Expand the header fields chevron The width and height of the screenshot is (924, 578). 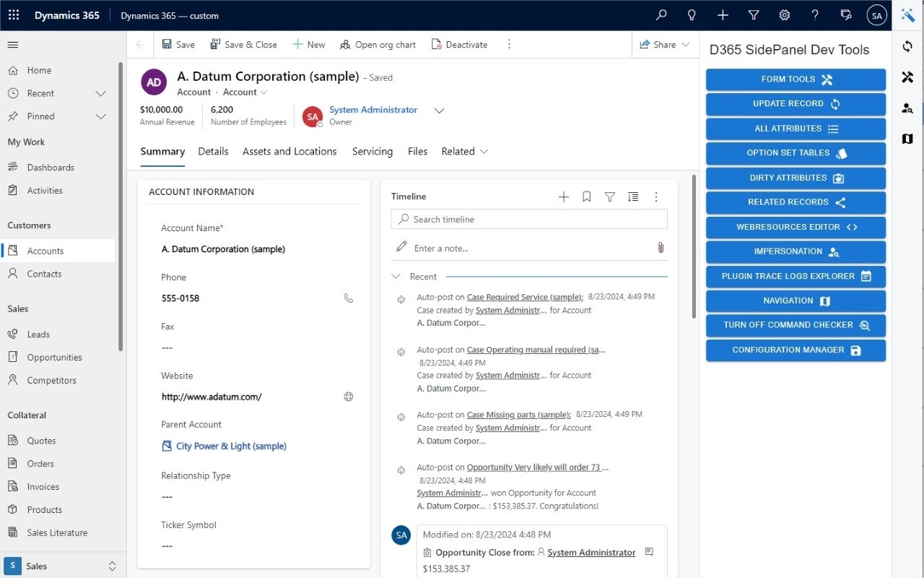tap(439, 111)
